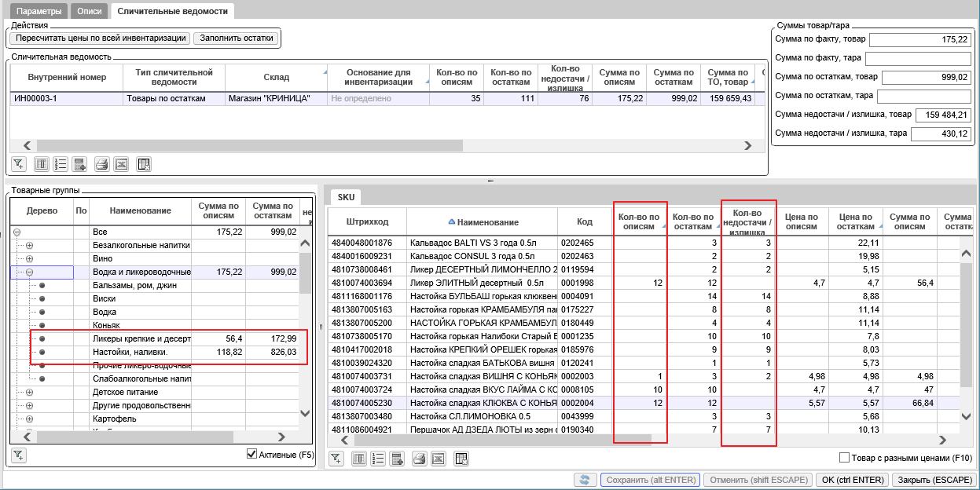This screenshot has width=980, height=490.
Task: Open column settings icon under Сличительная ведомость table
Action: [42, 164]
